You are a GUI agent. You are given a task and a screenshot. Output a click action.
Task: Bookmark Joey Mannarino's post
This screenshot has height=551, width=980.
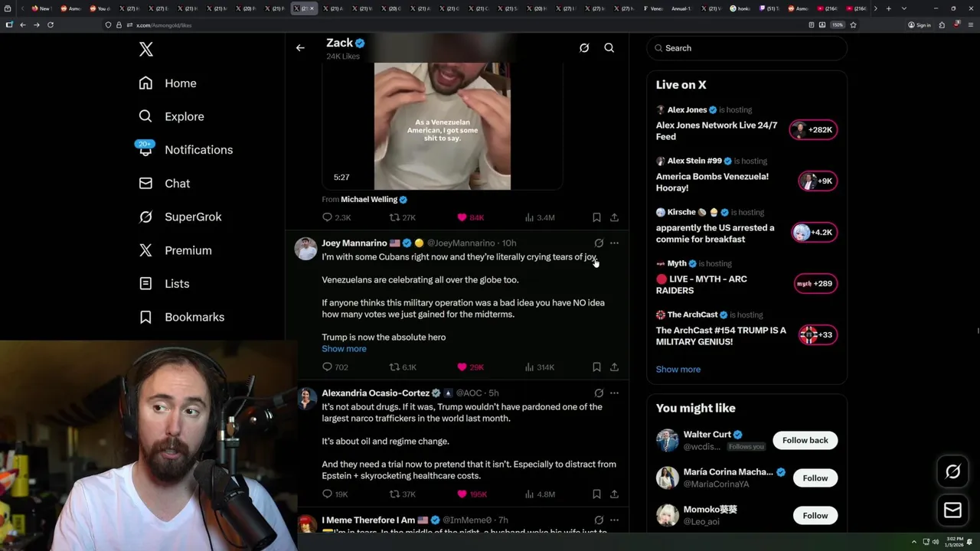pos(596,367)
